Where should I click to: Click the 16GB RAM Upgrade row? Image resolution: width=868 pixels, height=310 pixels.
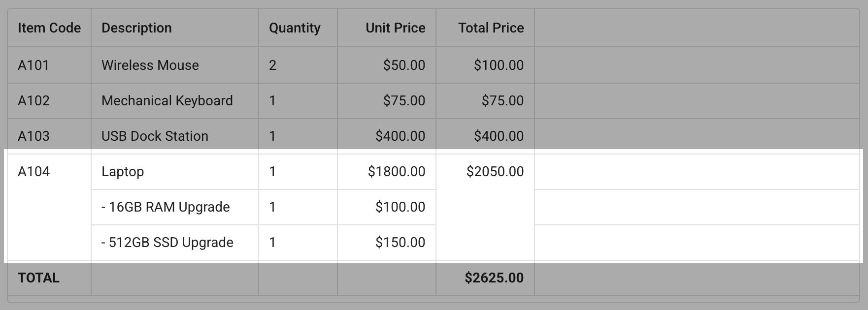point(166,207)
